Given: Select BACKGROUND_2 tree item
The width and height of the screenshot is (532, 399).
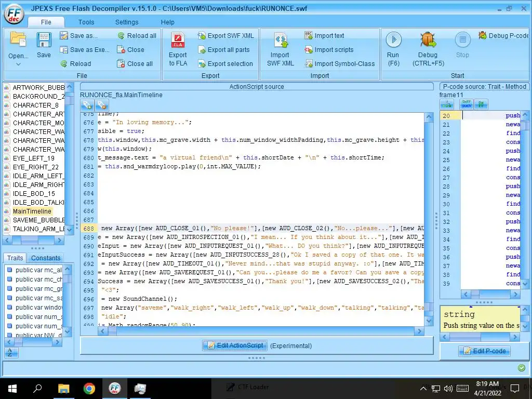Looking at the screenshot, I should (x=38, y=96).
